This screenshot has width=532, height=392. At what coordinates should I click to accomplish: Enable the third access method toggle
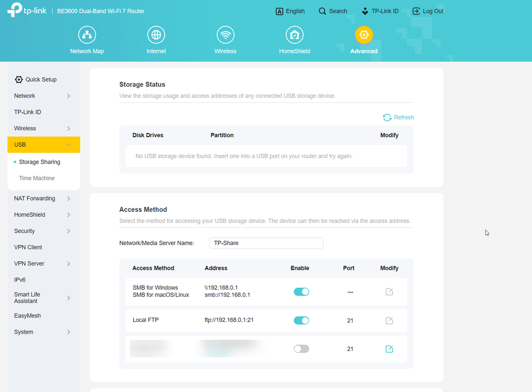pyautogui.click(x=301, y=349)
